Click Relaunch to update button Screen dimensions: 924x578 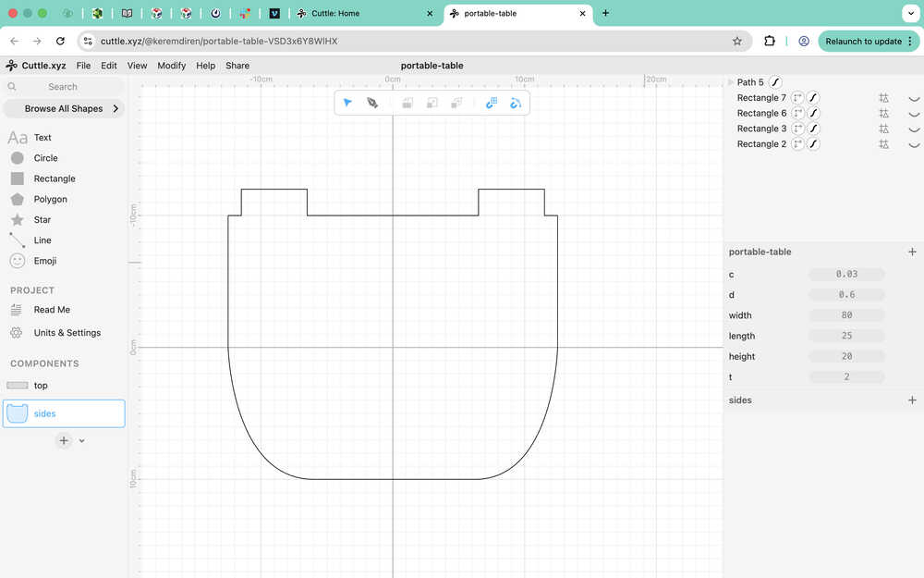click(863, 41)
